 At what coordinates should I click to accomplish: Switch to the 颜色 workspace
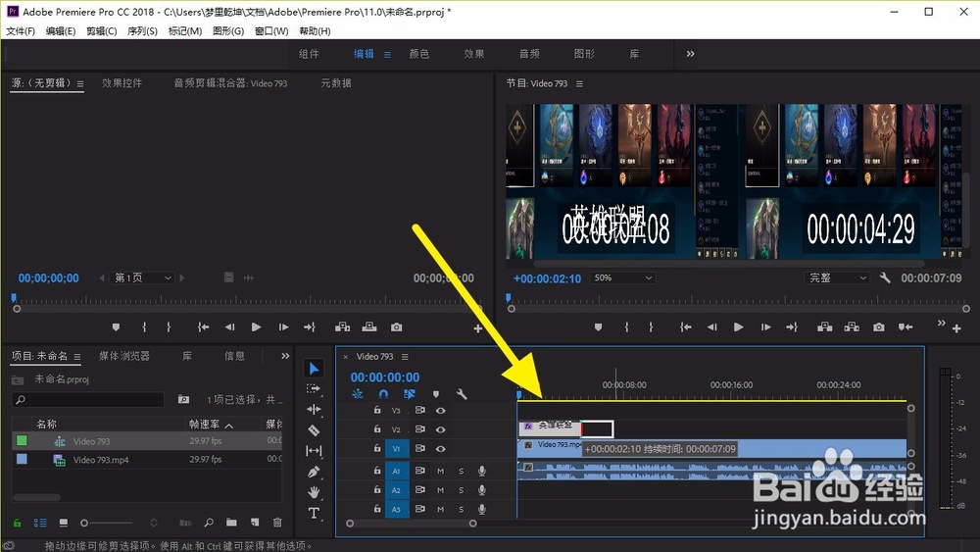419,54
